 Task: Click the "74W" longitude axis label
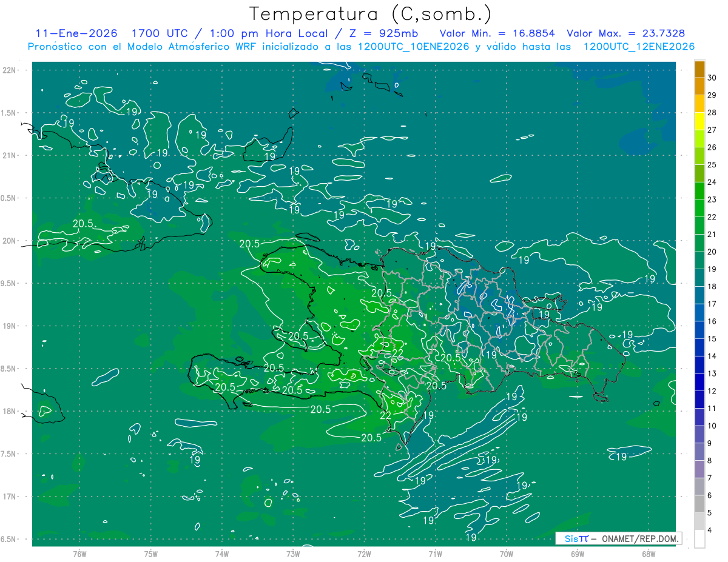tap(221, 554)
